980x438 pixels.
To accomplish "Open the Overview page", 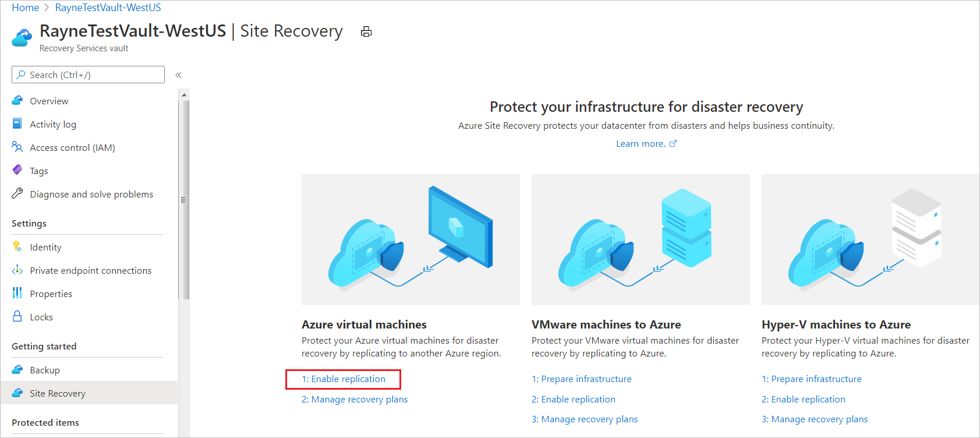I will (49, 100).
